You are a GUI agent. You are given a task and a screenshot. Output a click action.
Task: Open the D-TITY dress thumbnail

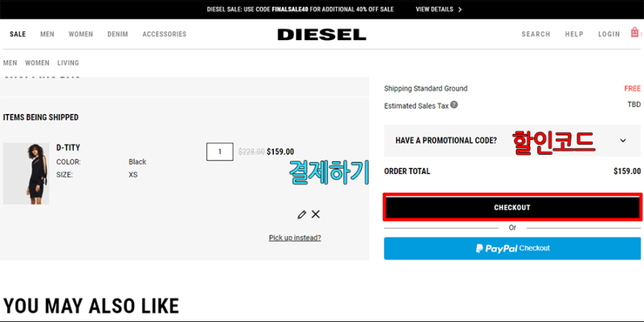27,174
